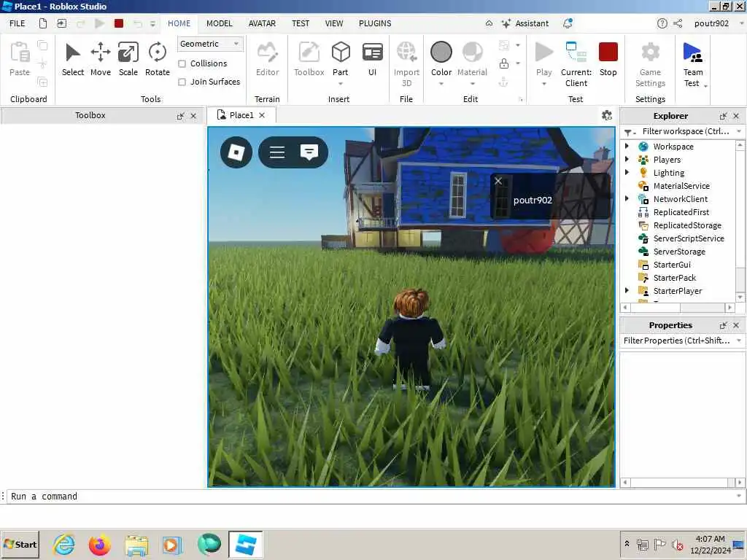This screenshot has height=560, width=747.
Task: Open the Color dropdown arrow
Action: tap(441, 84)
